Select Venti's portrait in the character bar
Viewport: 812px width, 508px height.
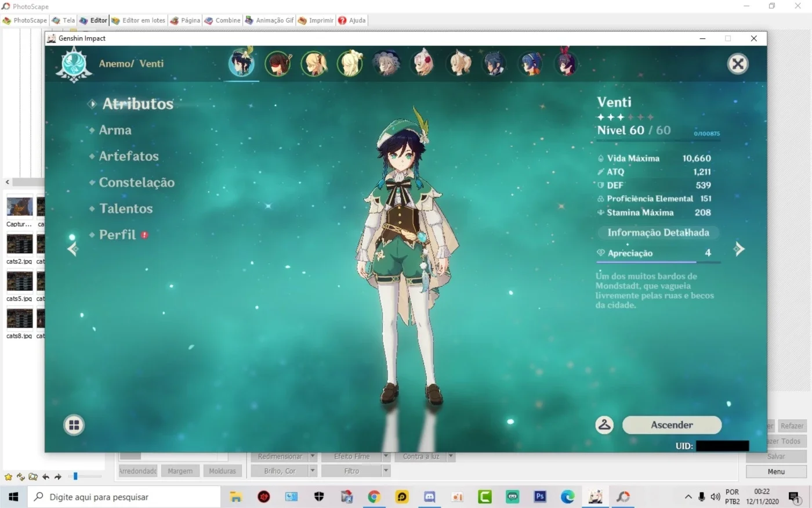(241, 63)
